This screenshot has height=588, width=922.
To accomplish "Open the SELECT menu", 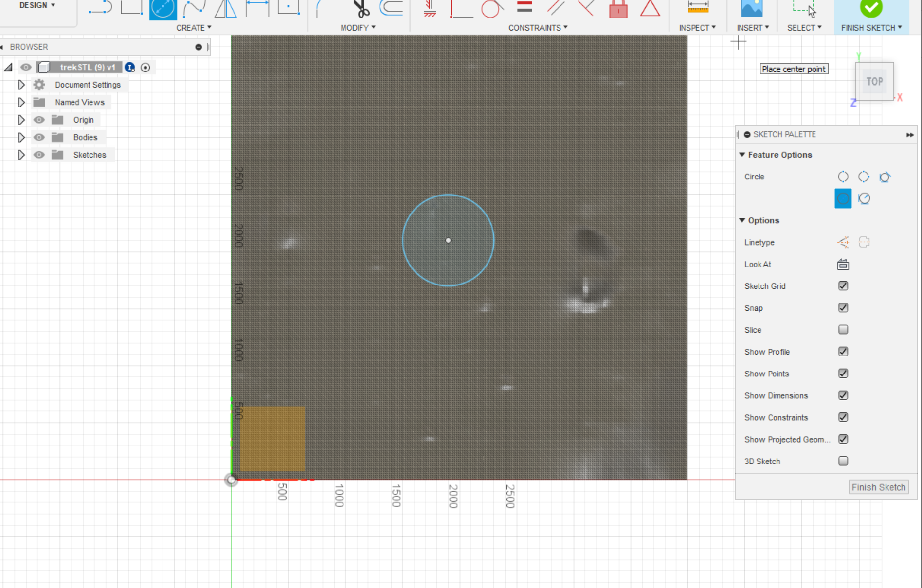I will click(804, 28).
